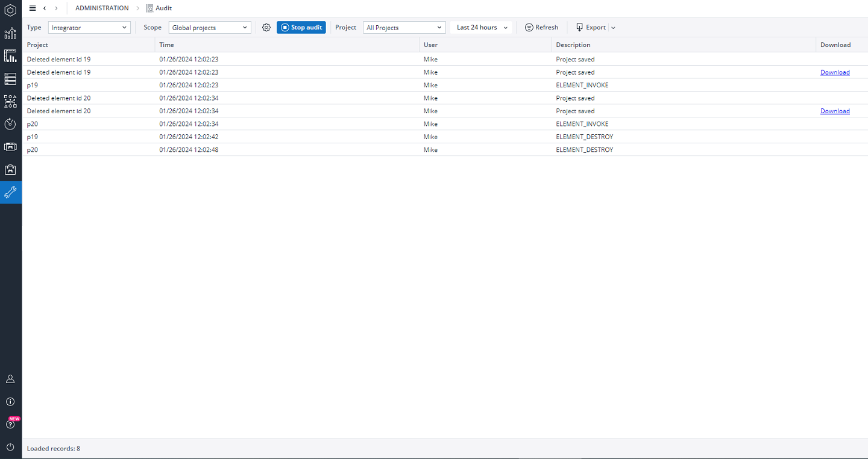
Task: Open the toolbox sidebar icon
Action: [x=10, y=169]
